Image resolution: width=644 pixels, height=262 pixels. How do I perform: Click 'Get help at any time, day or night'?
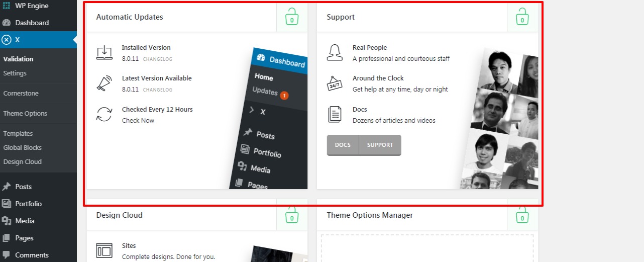tap(400, 89)
